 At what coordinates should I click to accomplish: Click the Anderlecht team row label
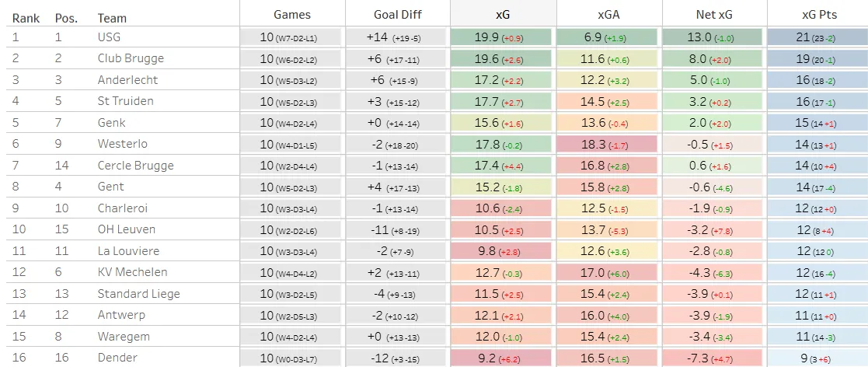pos(127,79)
